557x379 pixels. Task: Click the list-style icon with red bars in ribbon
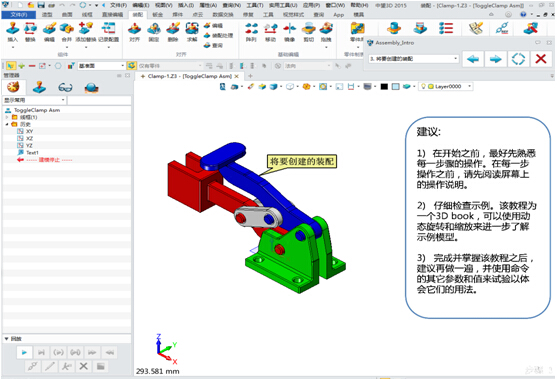[x=446, y=28]
